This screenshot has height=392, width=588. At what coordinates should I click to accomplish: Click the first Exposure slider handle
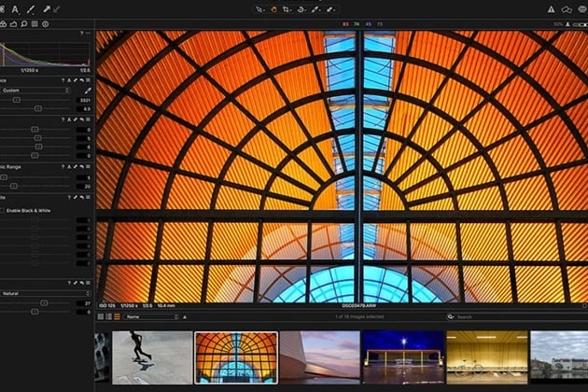35,130
